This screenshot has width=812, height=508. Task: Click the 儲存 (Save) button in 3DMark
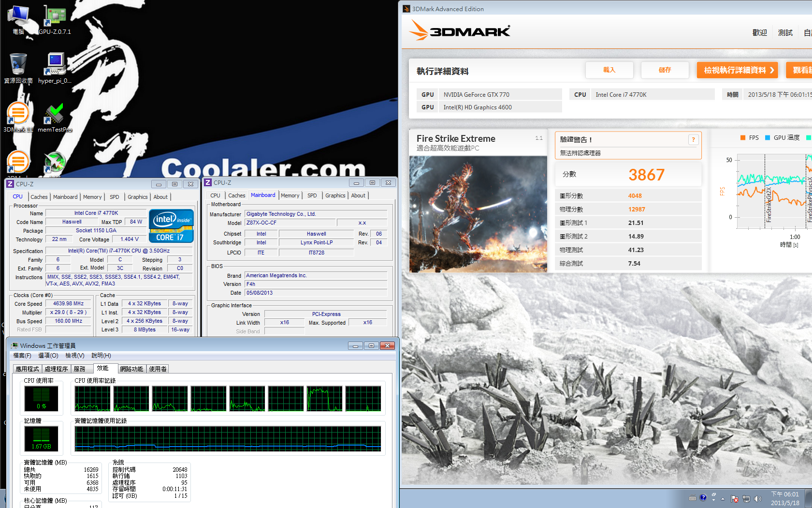click(665, 70)
